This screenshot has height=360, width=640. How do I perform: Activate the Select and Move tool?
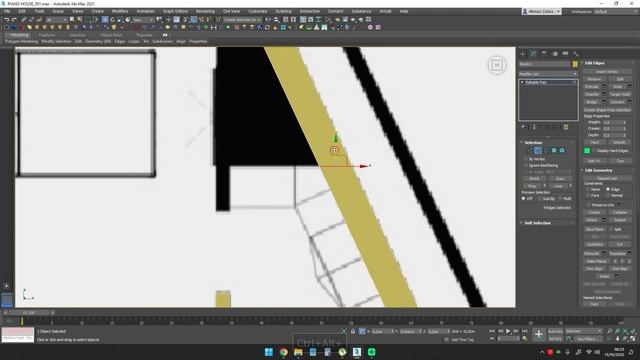click(x=105, y=20)
